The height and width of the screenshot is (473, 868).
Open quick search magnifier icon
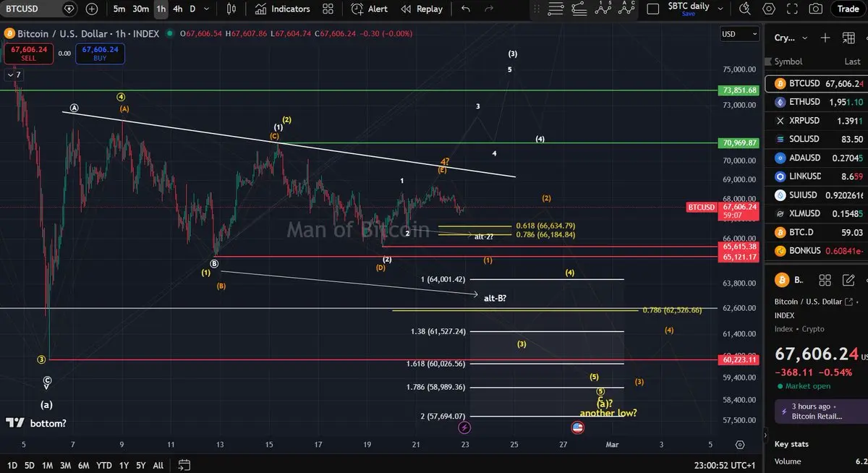746,9
